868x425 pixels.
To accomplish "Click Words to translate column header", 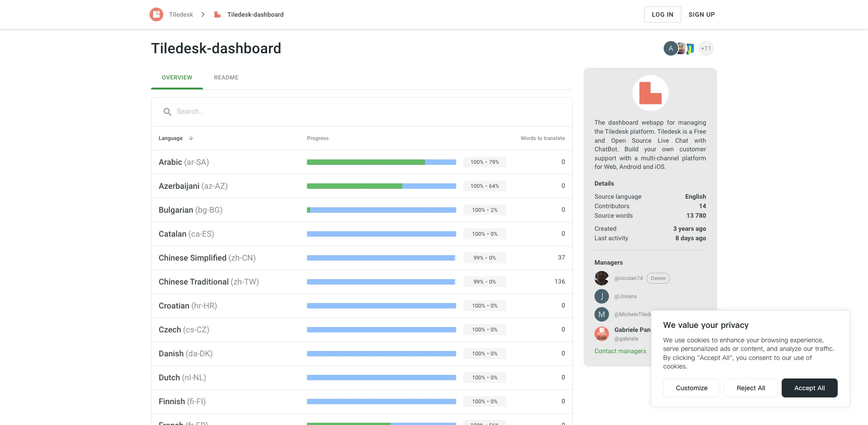I will pyautogui.click(x=542, y=138).
